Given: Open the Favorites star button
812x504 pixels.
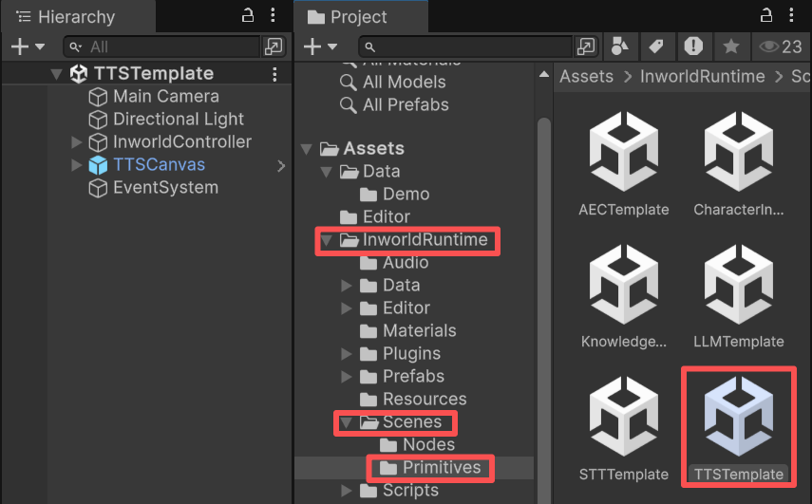Looking at the screenshot, I should 730,47.
